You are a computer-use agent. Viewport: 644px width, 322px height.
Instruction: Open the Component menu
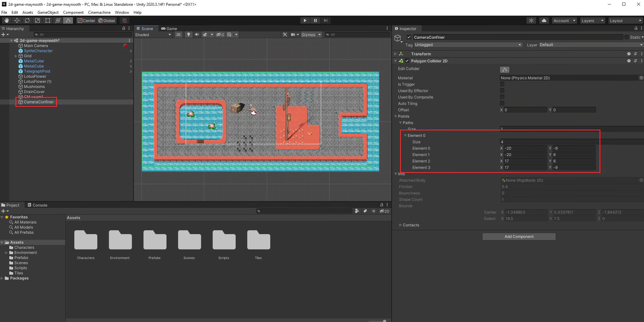click(73, 12)
